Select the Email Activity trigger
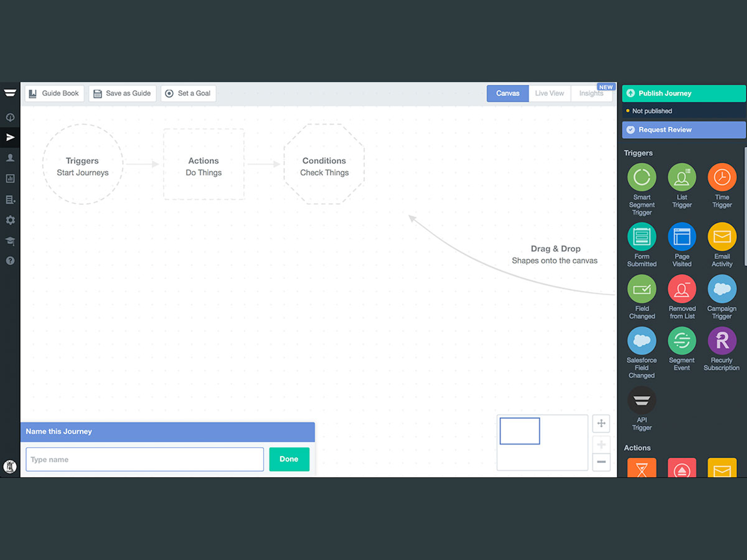 (x=722, y=236)
